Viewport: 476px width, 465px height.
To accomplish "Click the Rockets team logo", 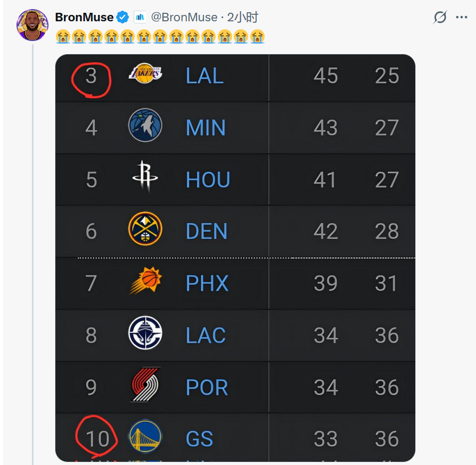I will 145,177.
